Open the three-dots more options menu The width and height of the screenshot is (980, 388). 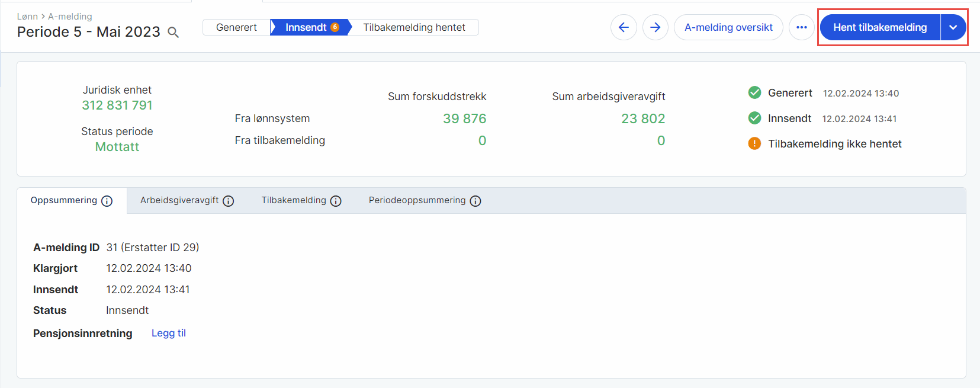click(x=801, y=27)
